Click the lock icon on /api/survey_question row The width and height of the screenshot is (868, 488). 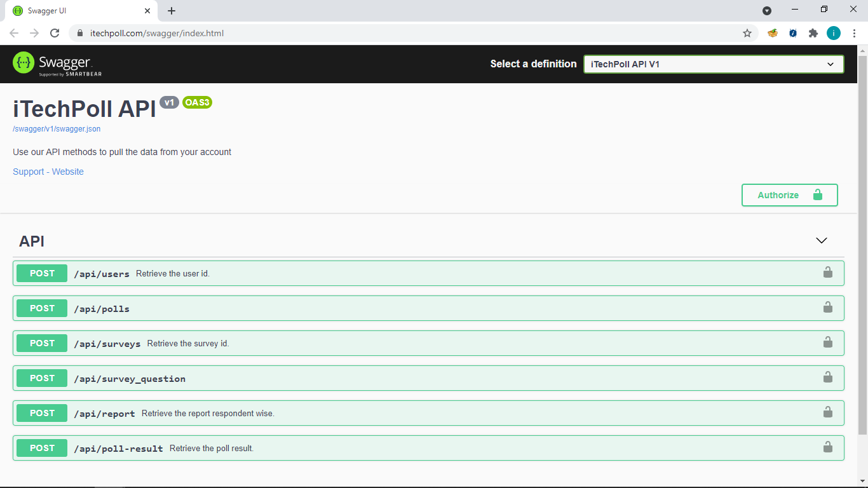click(x=827, y=377)
